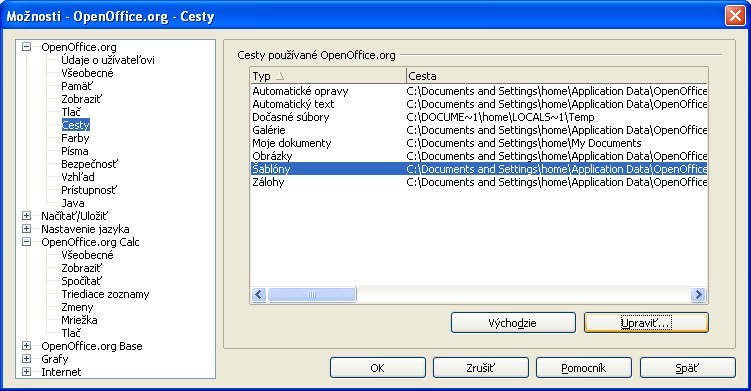Open the Vzhľad settings page
Screen dimensions: 751x391
pyautogui.click(x=78, y=177)
